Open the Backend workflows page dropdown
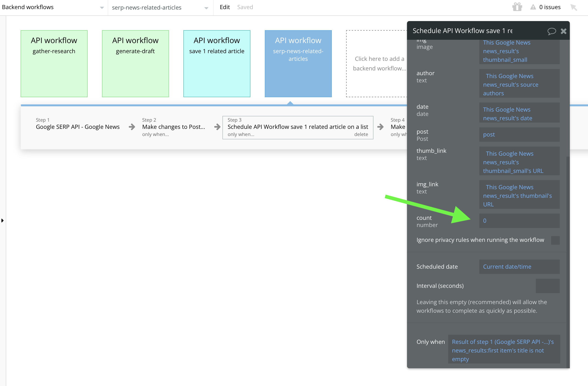The image size is (588, 386). point(54,7)
